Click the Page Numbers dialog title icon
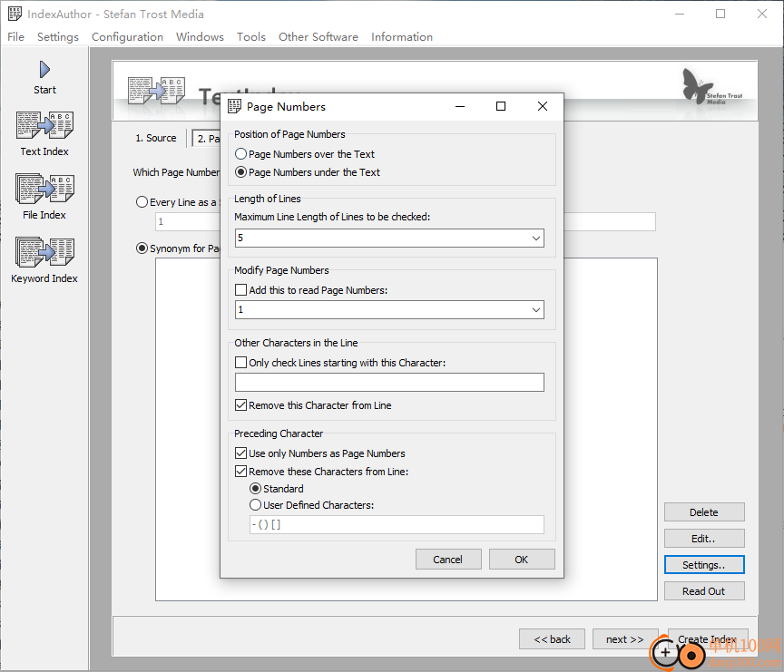This screenshot has height=672, width=784. 234,106
